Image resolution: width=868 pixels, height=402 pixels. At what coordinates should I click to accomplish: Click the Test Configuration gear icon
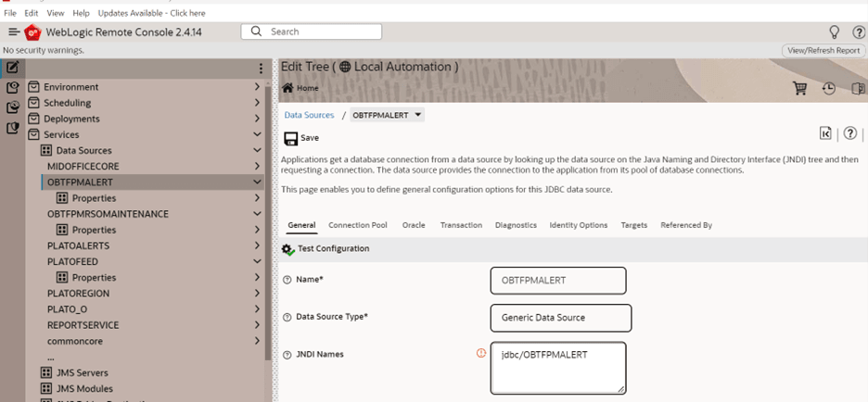287,249
